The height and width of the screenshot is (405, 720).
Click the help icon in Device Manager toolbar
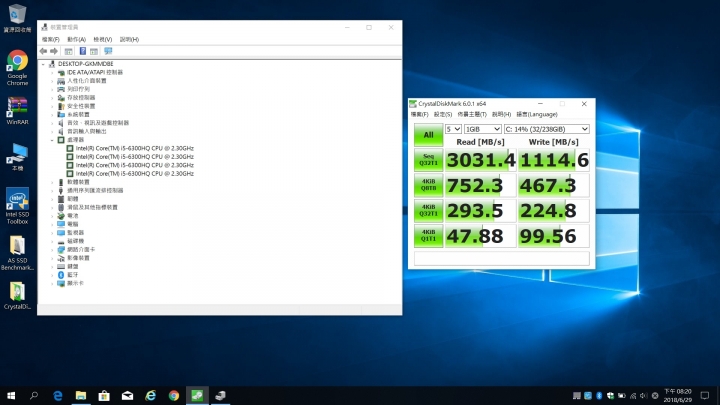point(83,51)
